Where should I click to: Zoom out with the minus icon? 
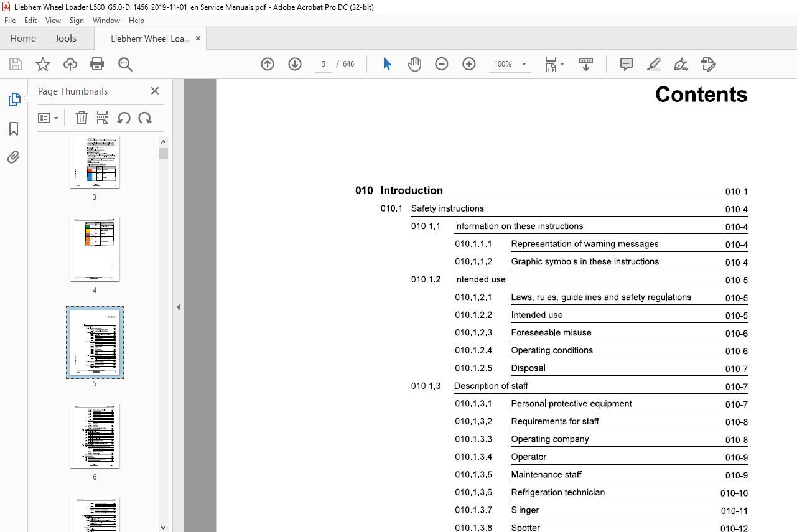[442, 64]
